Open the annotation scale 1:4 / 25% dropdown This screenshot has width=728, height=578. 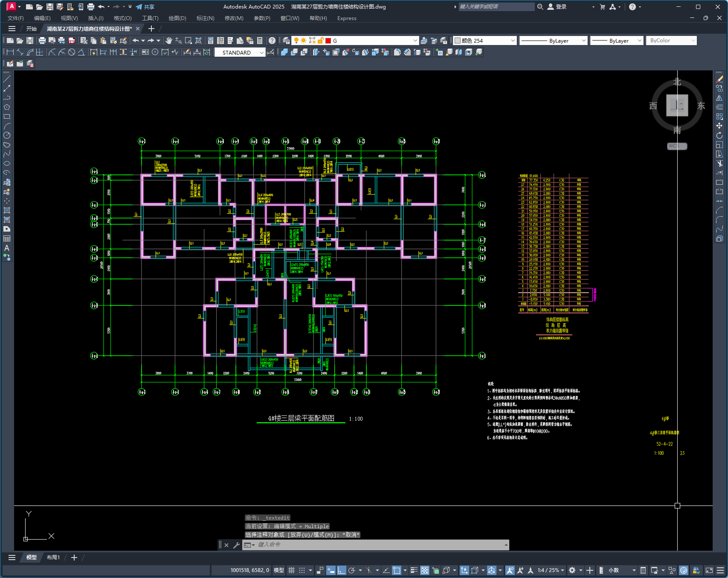(551, 570)
